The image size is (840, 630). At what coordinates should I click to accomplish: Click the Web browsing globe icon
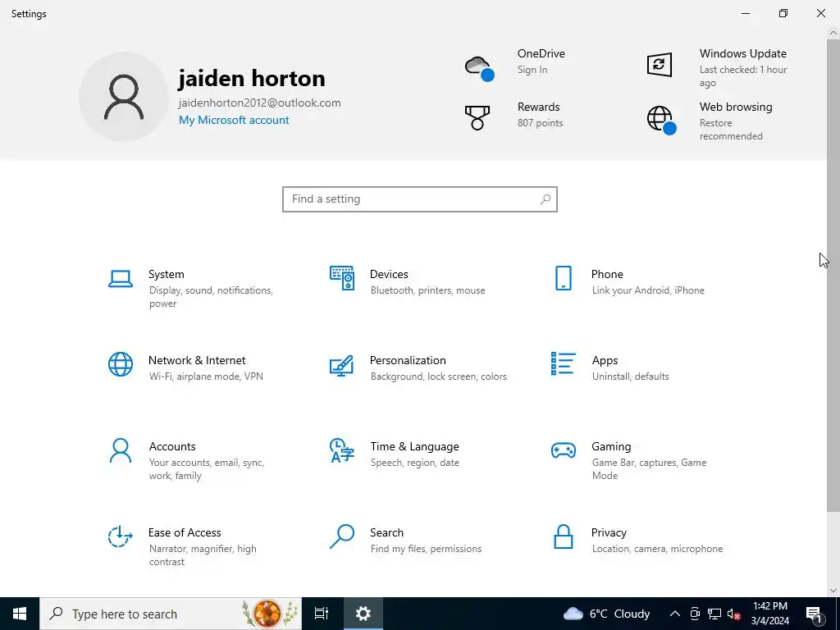pos(662,120)
